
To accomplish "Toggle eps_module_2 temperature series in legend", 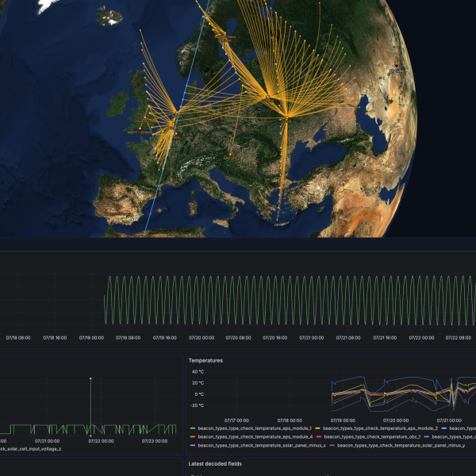I will click(x=380, y=428).
